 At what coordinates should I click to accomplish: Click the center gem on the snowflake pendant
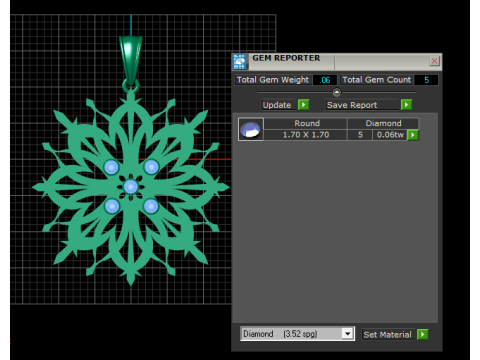point(131,187)
